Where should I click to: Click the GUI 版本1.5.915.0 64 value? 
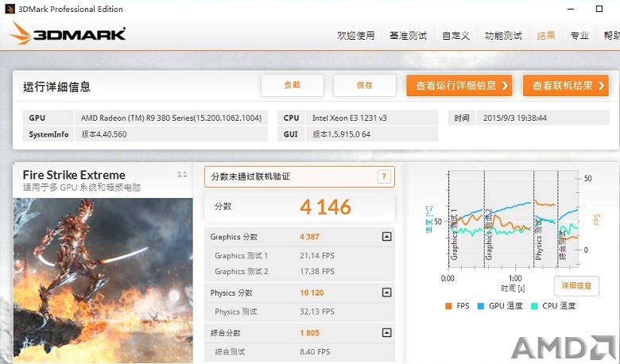(342, 134)
